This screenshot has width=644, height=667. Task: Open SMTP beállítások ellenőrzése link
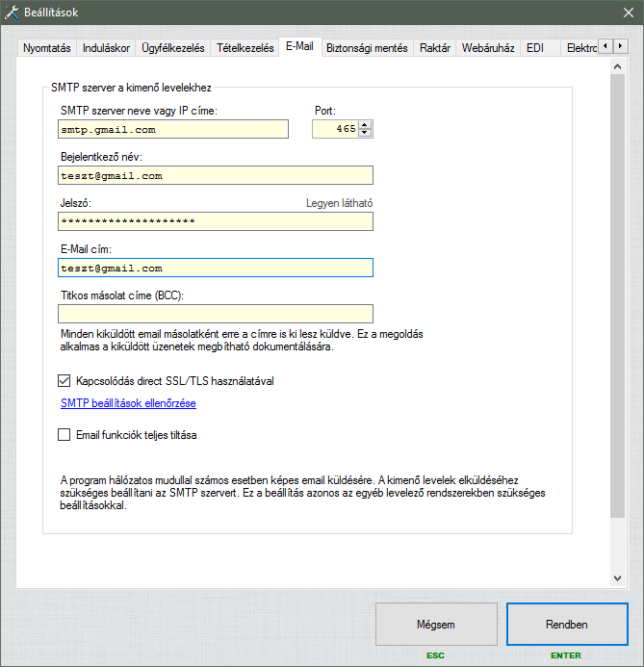click(128, 403)
